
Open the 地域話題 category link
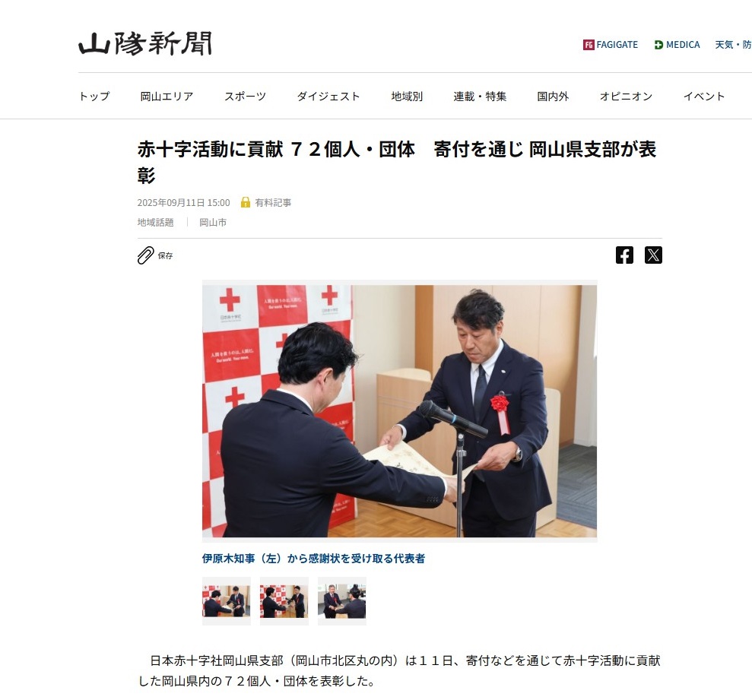tap(155, 223)
